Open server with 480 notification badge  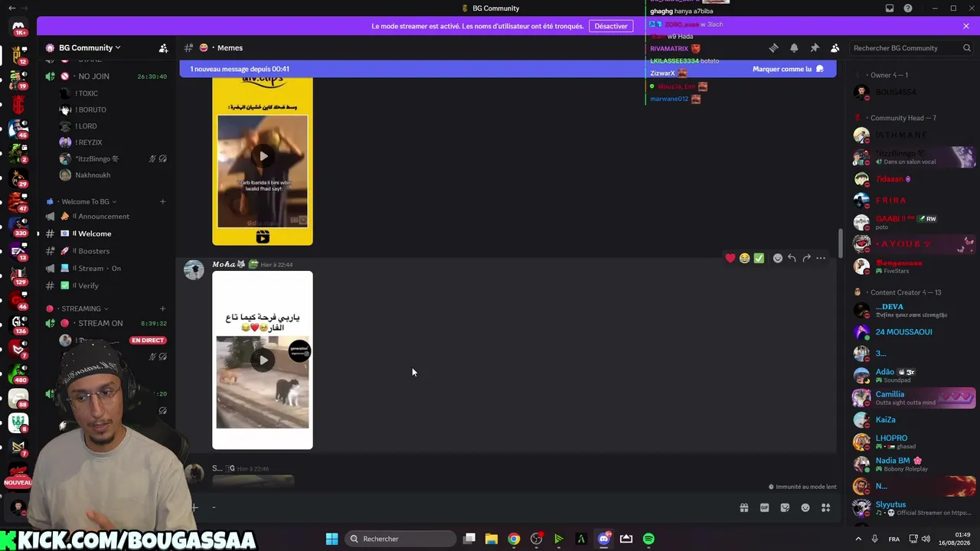click(x=18, y=373)
